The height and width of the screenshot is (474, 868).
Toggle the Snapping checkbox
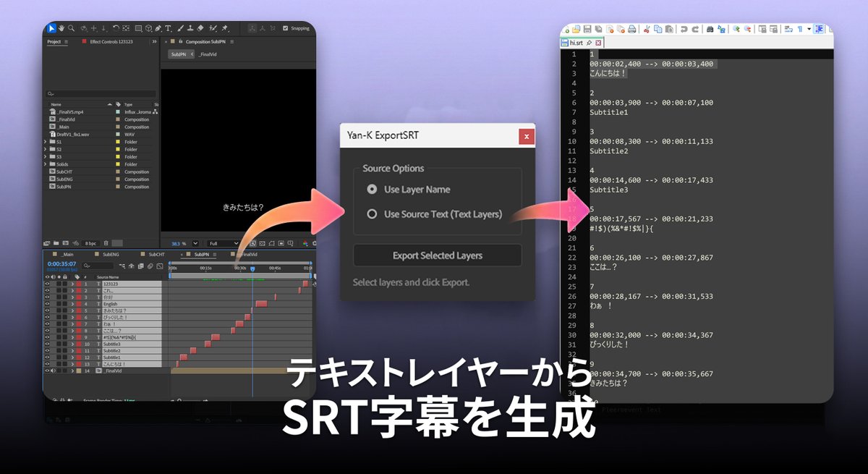(286, 28)
